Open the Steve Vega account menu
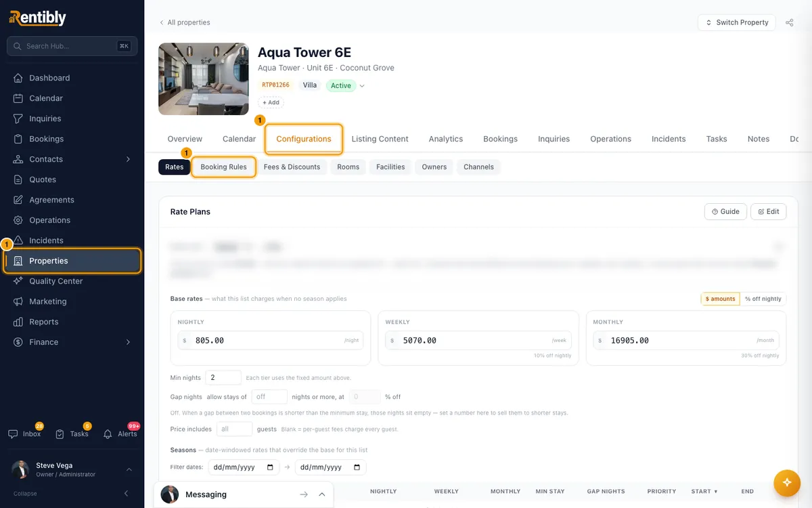Viewport: 812px width, 508px height. pyautogui.click(x=72, y=469)
